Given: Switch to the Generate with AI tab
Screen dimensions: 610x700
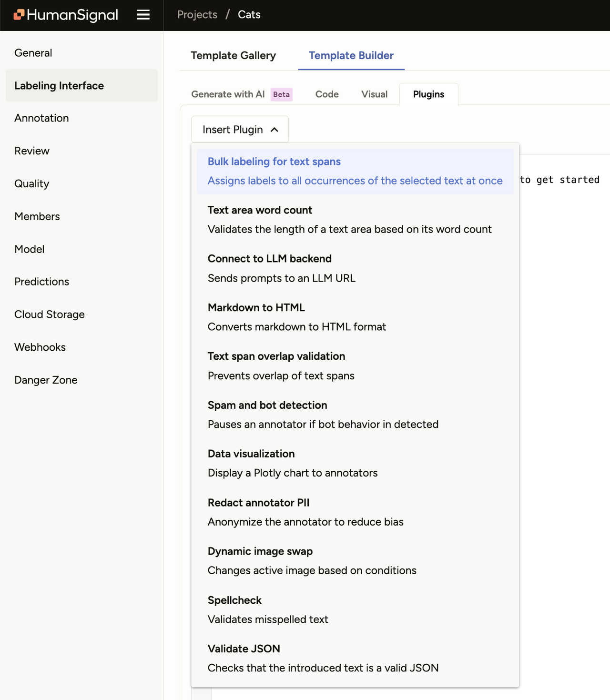Looking at the screenshot, I should 228,94.
